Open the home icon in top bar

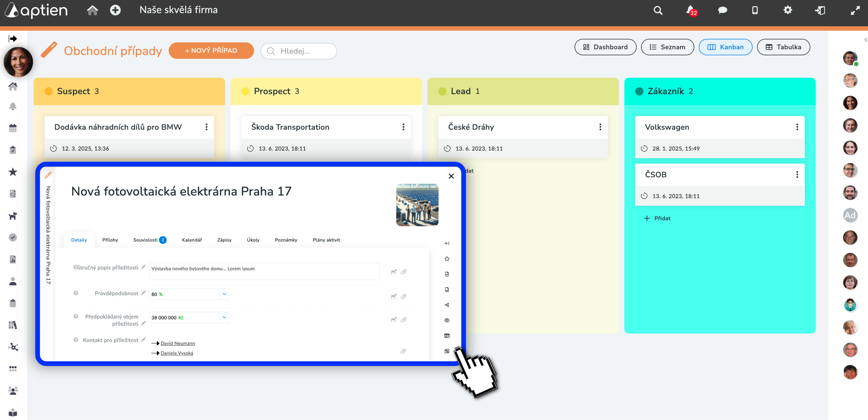tap(92, 10)
